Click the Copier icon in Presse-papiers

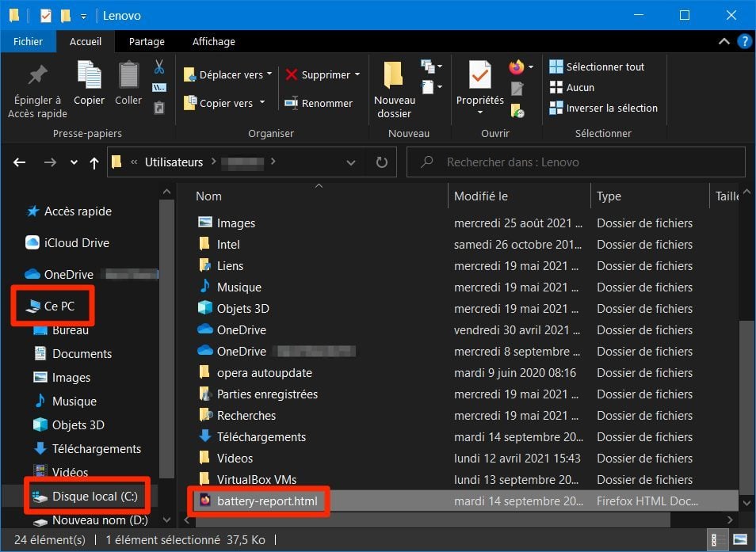[90, 74]
